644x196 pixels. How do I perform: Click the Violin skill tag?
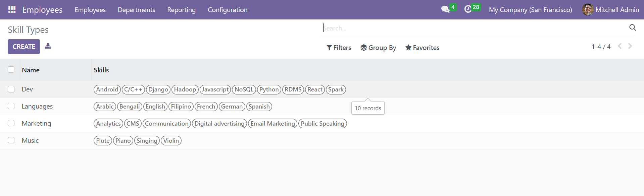171,141
